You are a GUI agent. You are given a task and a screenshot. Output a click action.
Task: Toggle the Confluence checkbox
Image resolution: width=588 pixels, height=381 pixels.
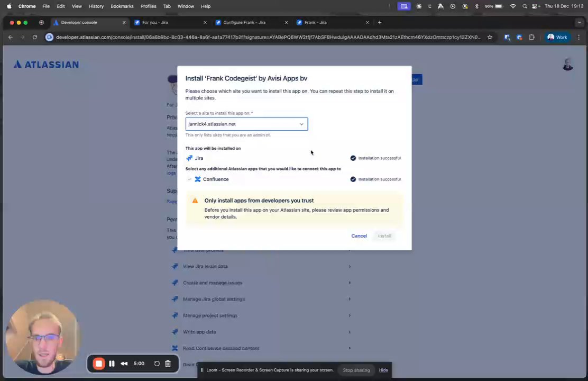(x=189, y=179)
